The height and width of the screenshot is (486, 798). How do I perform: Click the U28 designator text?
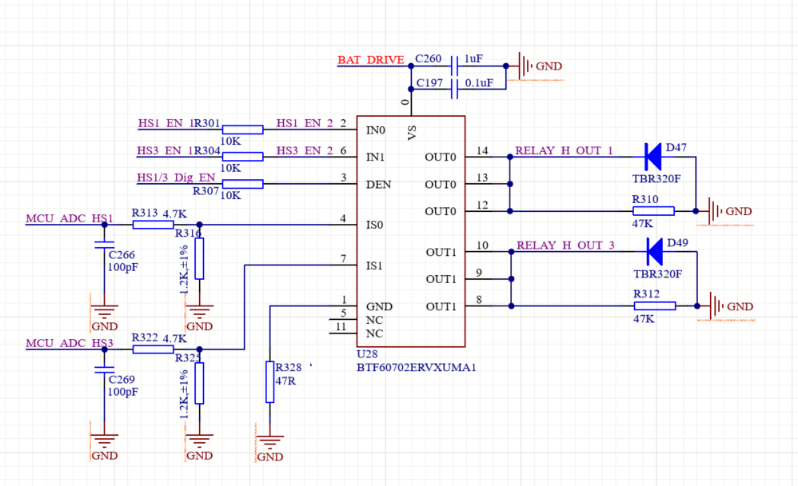pos(367,354)
